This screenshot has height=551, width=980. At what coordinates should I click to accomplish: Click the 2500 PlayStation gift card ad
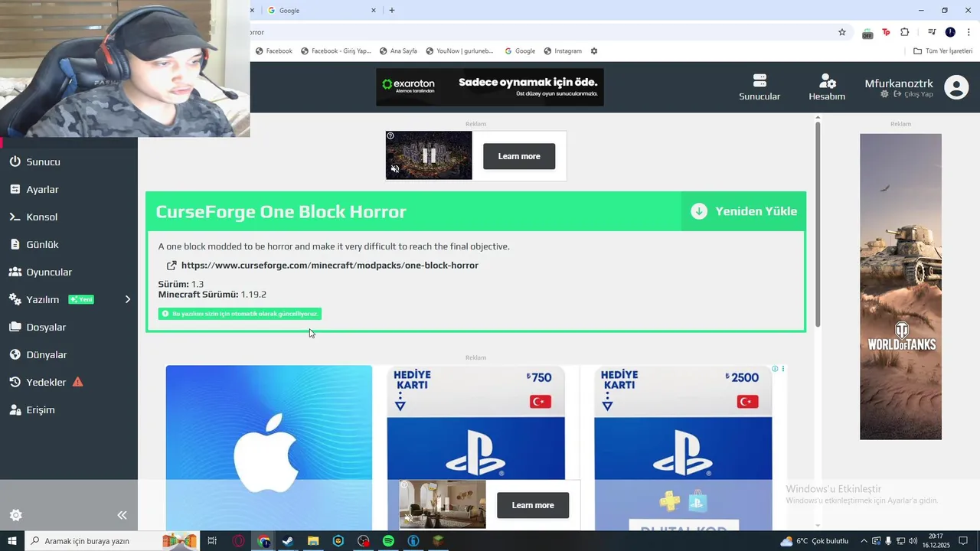click(x=683, y=447)
